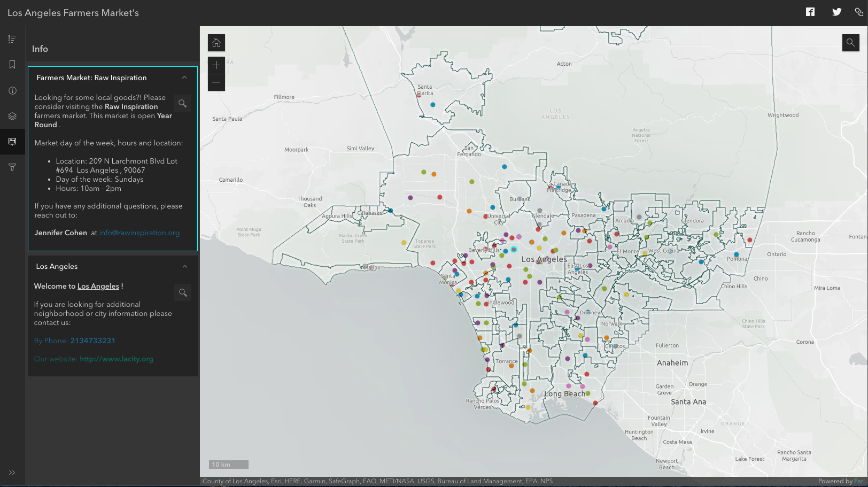Click the Ontario map label
The height and width of the screenshot is (487, 868).
[777, 254]
